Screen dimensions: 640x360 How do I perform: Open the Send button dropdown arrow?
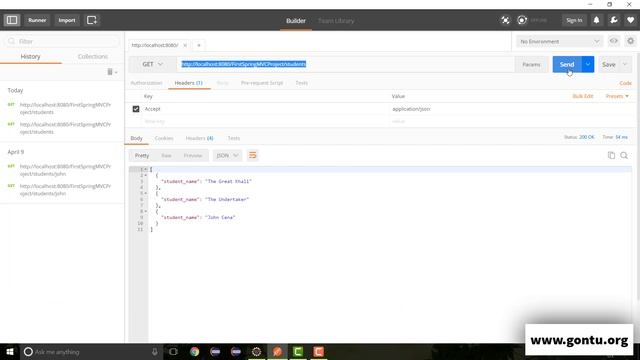588,64
